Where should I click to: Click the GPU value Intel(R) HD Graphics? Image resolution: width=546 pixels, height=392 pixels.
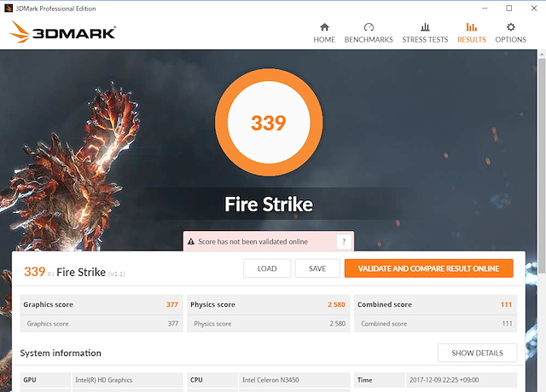(x=104, y=380)
